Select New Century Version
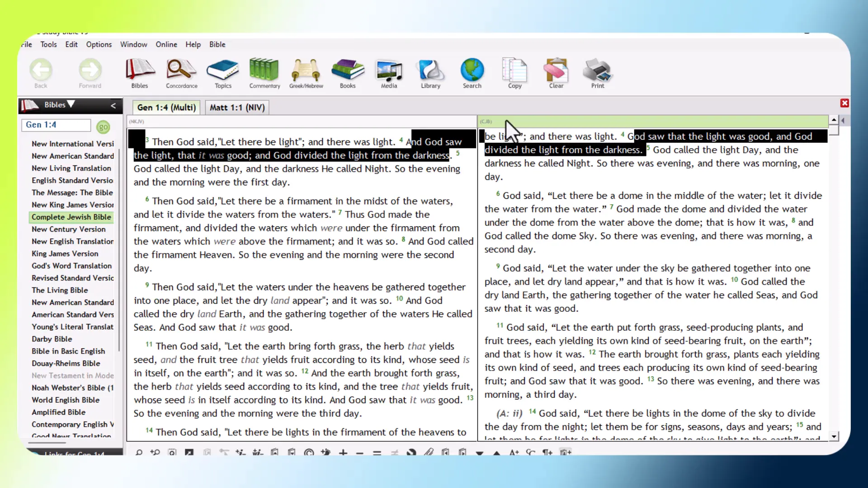Image resolution: width=868 pixels, height=488 pixels. point(69,229)
